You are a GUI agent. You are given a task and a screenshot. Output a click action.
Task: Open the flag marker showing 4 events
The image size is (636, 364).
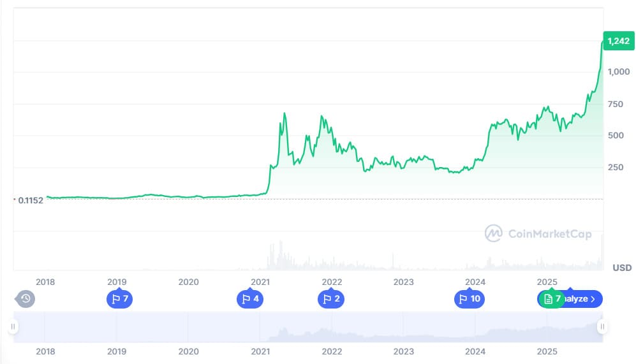pos(249,298)
